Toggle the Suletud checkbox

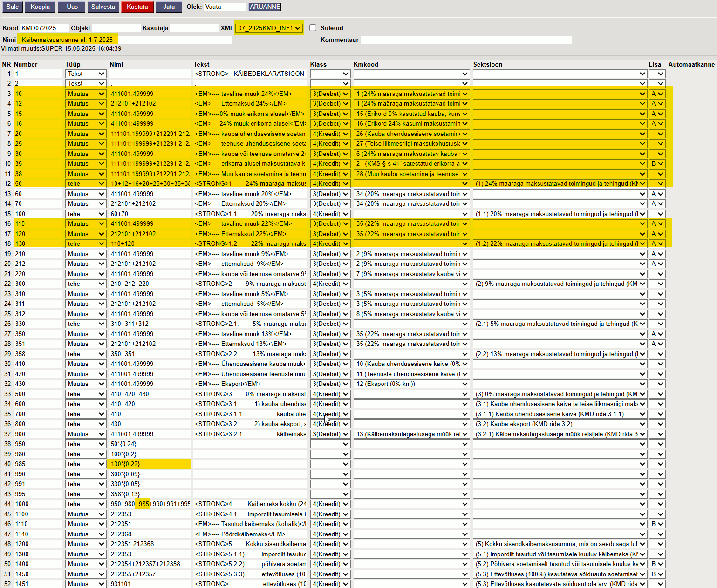[313, 28]
